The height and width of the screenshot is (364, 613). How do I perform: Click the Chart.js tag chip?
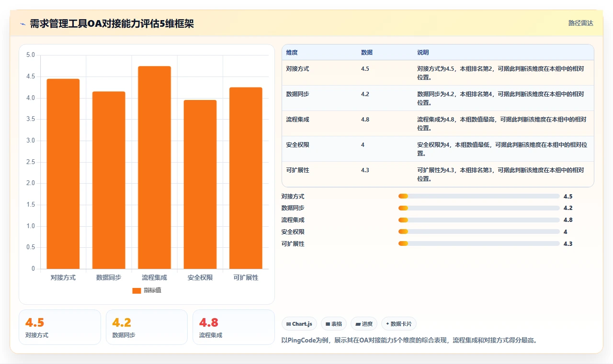[x=299, y=324]
